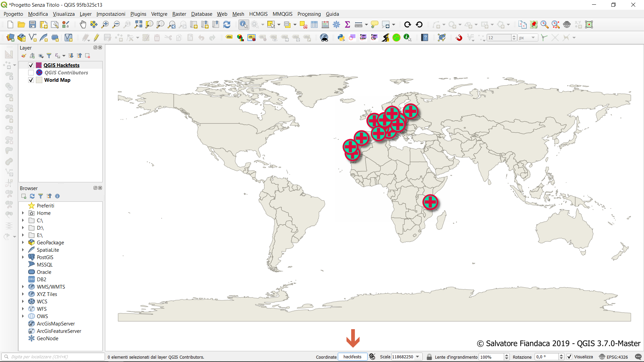Expand the XYZ Tiles tree item
The image size is (644, 362).
pyautogui.click(x=23, y=294)
